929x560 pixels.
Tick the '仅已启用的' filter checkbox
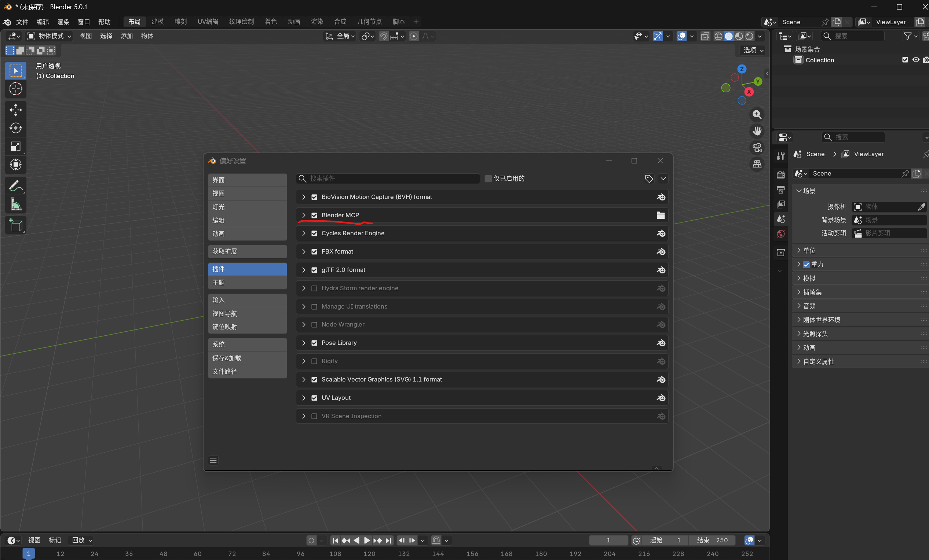(488, 178)
